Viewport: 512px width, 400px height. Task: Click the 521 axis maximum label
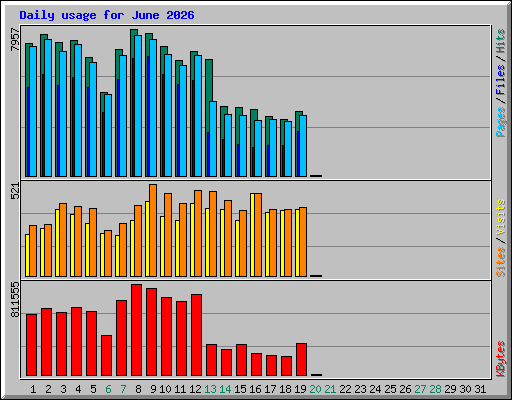click(15, 191)
